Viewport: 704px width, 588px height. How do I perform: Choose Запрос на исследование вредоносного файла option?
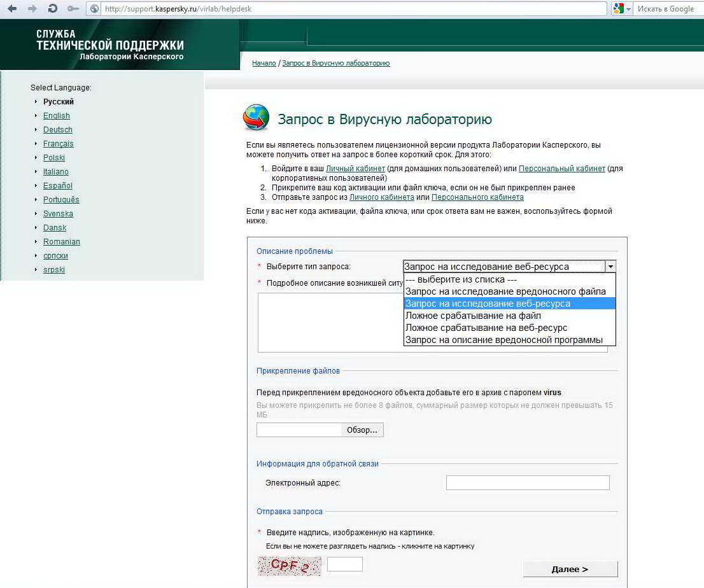tap(510, 291)
